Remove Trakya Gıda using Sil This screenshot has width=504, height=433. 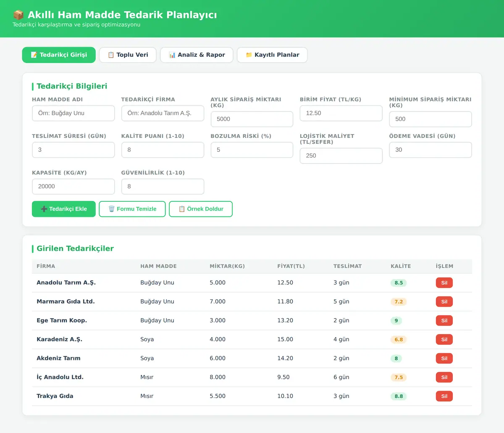tap(444, 396)
